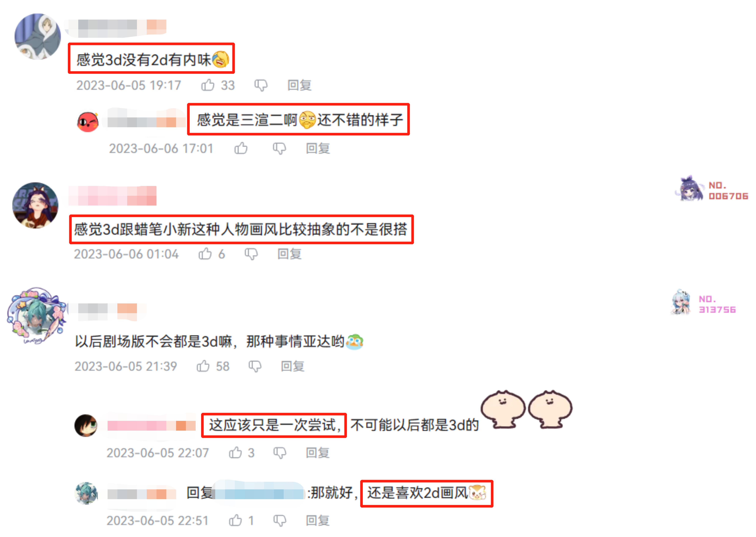Like the reply posted 2023-06-06 17:01
Screen dimensions: 756x537
(241, 148)
